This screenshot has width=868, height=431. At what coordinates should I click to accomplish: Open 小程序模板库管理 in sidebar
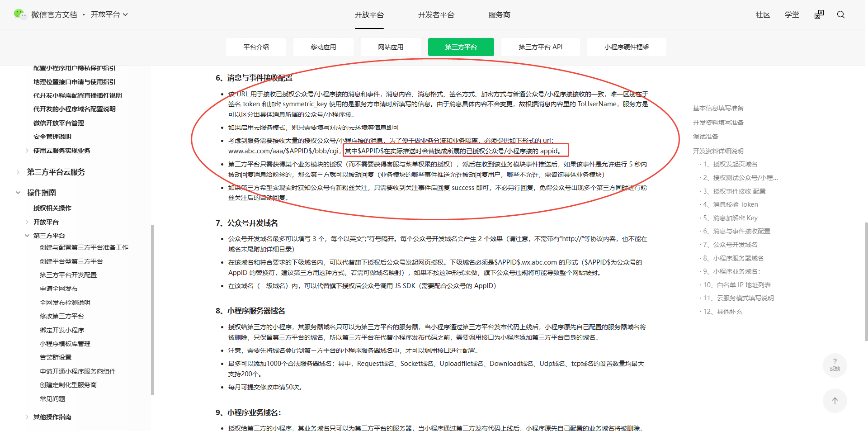[65, 344]
